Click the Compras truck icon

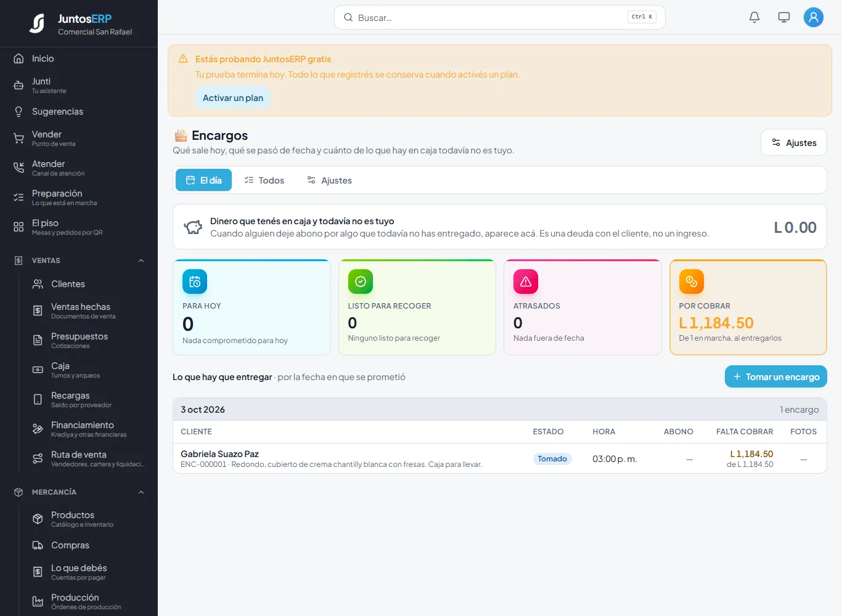[x=38, y=545]
